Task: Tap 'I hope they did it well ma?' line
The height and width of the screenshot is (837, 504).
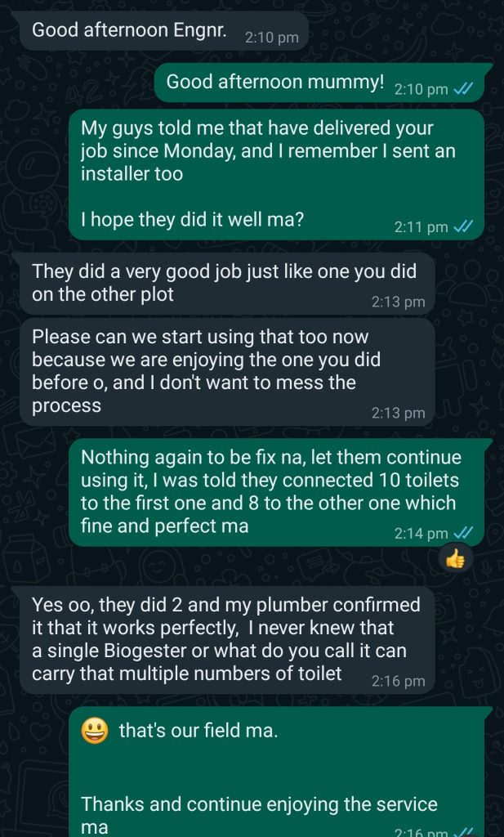Action: 192,219
